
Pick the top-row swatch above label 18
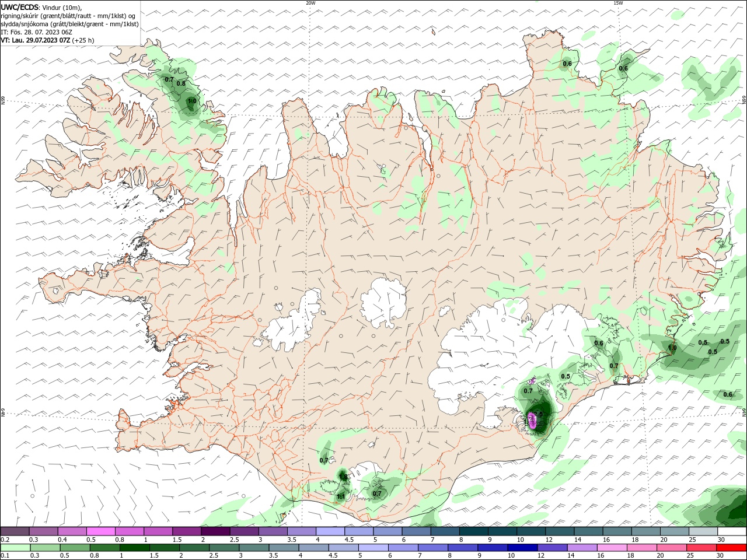646,531
